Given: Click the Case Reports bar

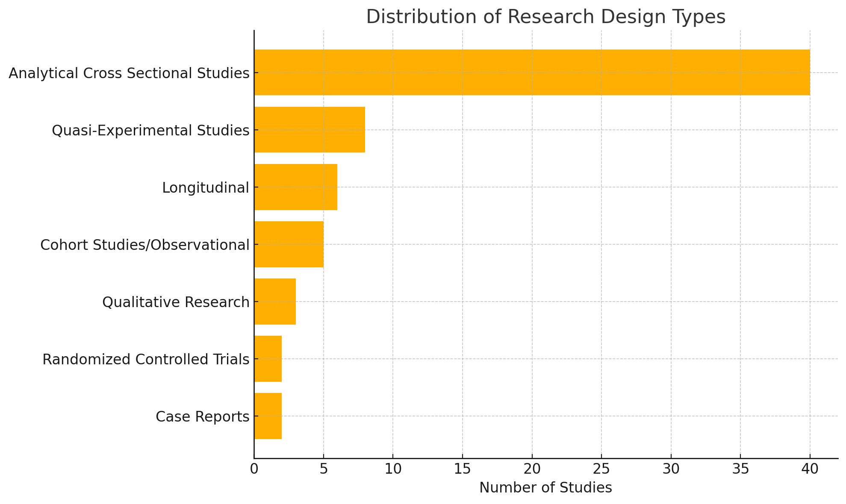Looking at the screenshot, I should pyautogui.click(x=268, y=416).
